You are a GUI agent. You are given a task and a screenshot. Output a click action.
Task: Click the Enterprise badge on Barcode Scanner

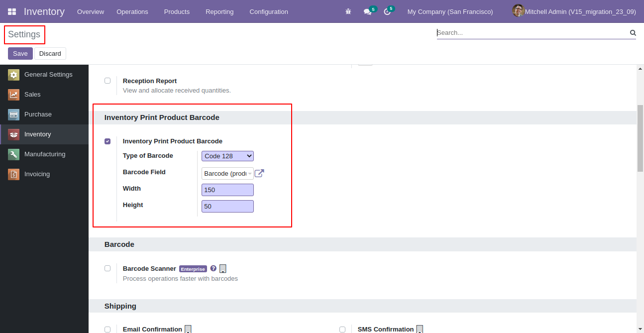click(x=193, y=269)
